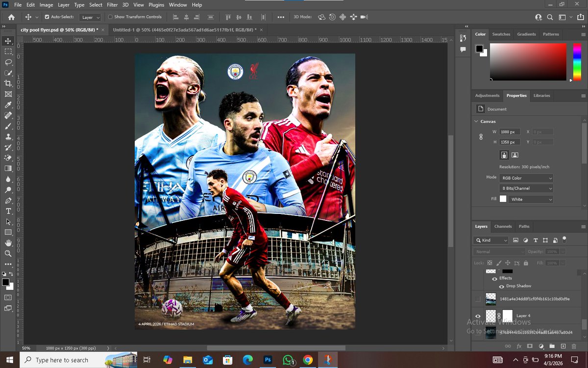Select the Clone Stamp tool
The height and width of the screenshot is (368, 588).
pos(8,137)
